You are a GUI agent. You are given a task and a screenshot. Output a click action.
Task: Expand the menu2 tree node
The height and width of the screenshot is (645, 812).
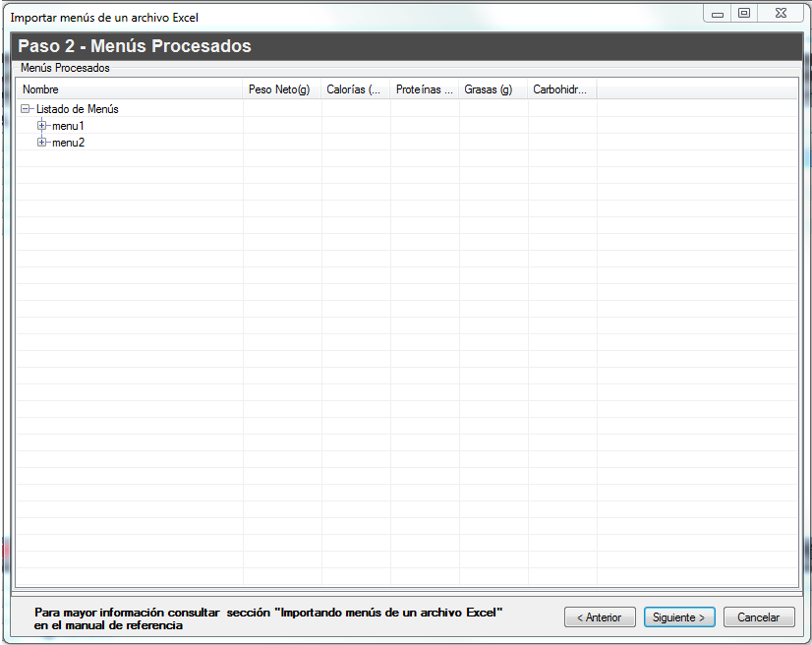(41, 143)
